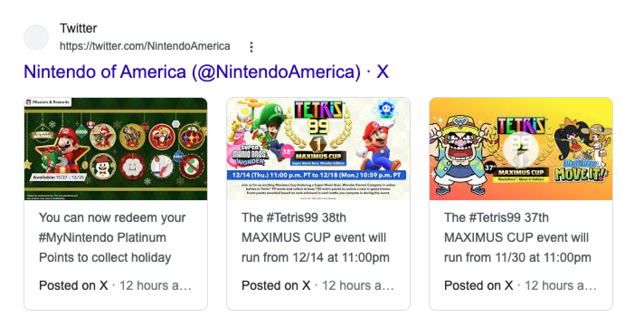The width and height of the screenshot is (644, 327).
Task: Click the "Twitter" site name above the URL
Action: pyautogui.click(x=78, y=28)
